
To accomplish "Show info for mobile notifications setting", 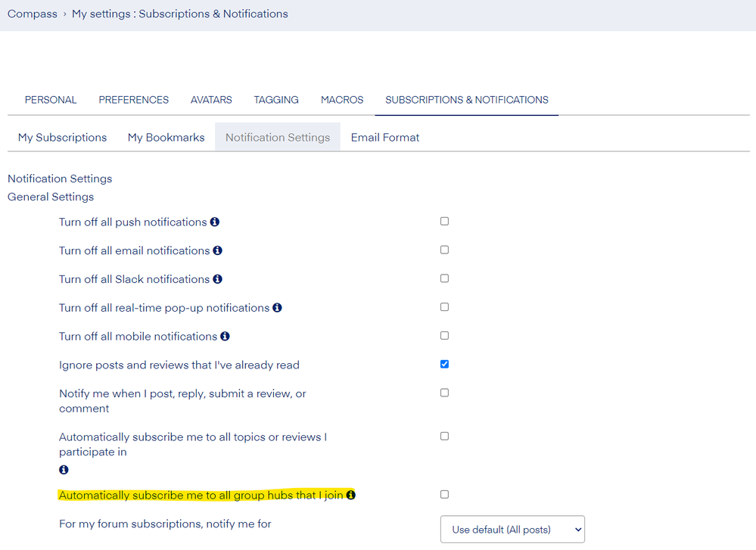I will (225, 337).
